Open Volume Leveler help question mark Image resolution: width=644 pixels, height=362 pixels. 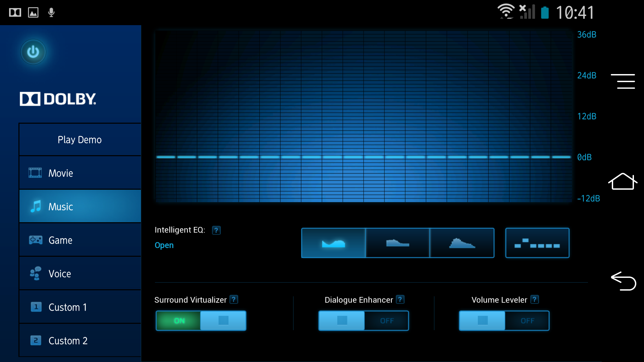pyautogui.click(x=535, y=299)
